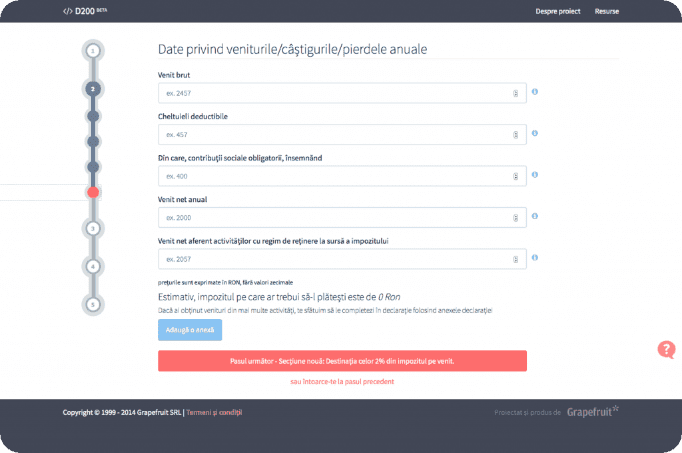Use the stepper arrows in Venit net anual
Viewport: 682px width, 453px height.
515,218
